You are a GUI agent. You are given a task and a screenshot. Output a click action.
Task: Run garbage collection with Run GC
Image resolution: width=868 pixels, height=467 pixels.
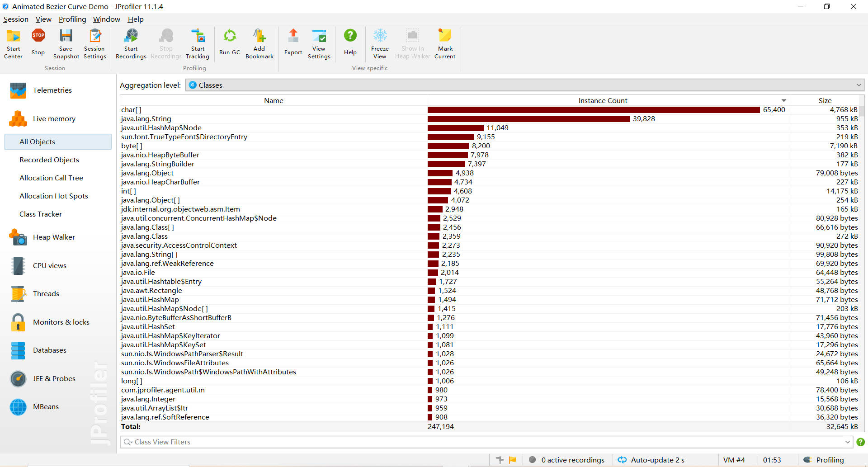click(230, 44)
